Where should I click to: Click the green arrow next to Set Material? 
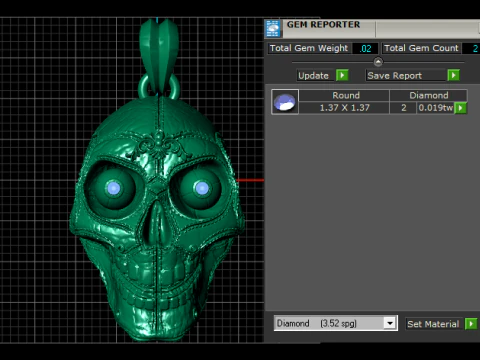tap(471, 324)
